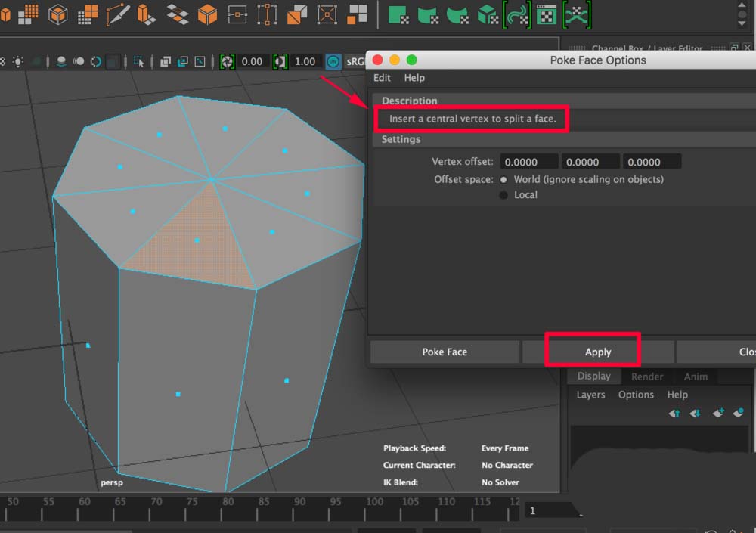This screenshot has width=756, height=533.
Task: Open the UV Editor window icon
Action: coord(547,15)
